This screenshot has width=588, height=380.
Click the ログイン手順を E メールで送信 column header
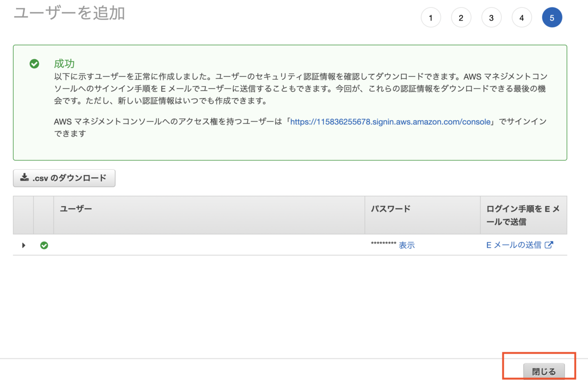[523, 215]
